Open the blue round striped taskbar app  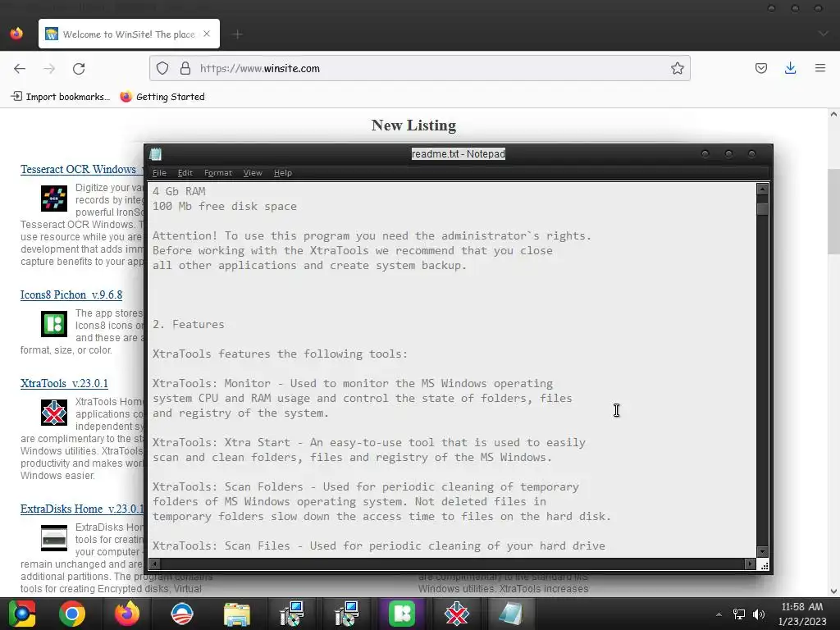[x=181, y=614]
